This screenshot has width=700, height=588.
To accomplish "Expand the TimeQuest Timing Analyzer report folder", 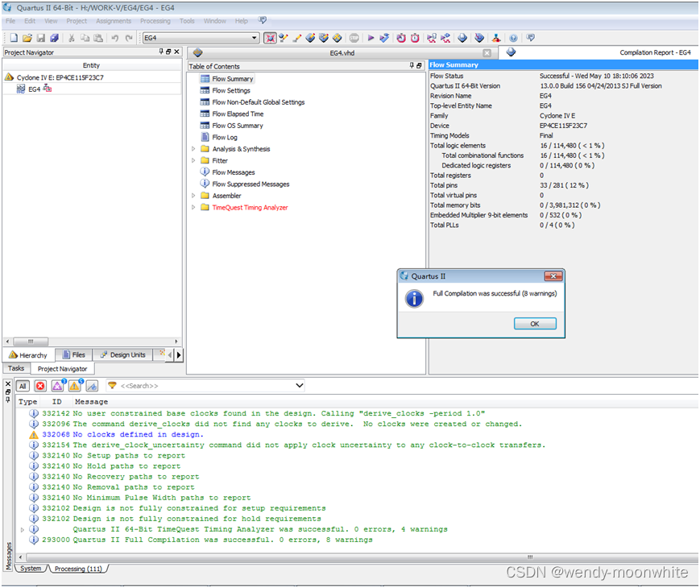I will point(193,207).
